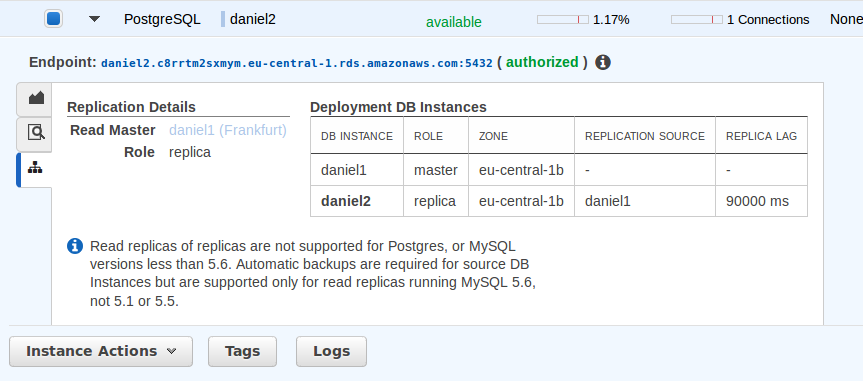Click the Logs button

click(x=331, y=351)
